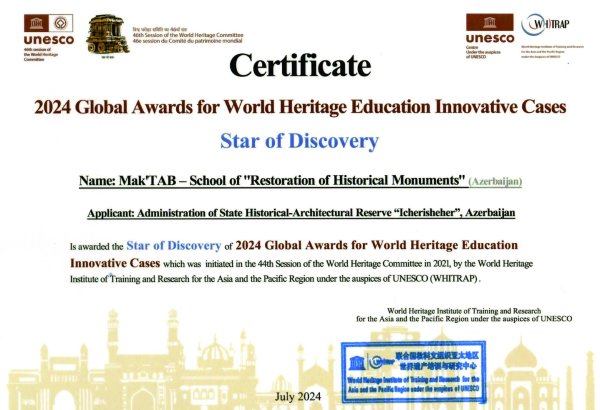
Task: Click 'for the Asia and the Pacific Region under the auspices' line
Action: tap(464, 319)
